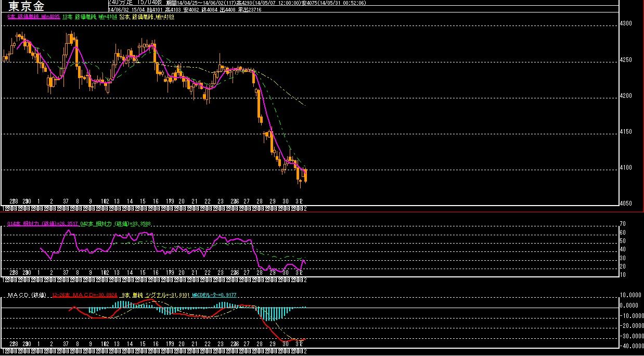Click the 4150 price axis label
The image size is (644, 356).
[x=625, y=132]
